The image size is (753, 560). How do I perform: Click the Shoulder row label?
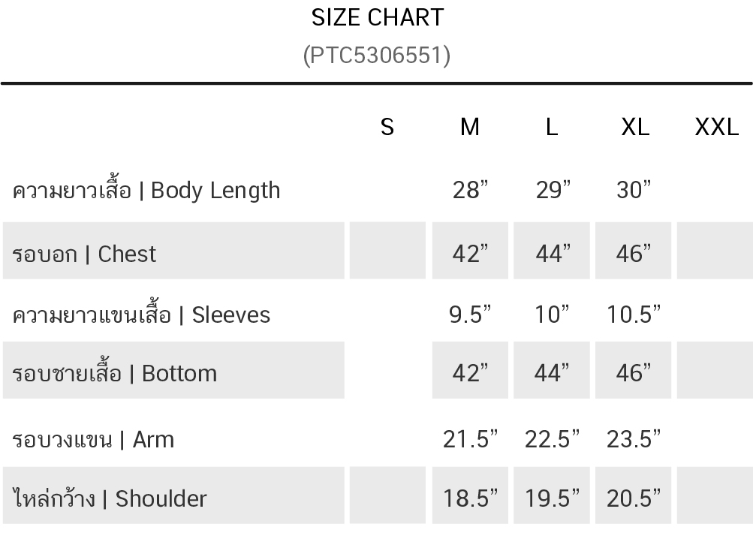(110, 498)
